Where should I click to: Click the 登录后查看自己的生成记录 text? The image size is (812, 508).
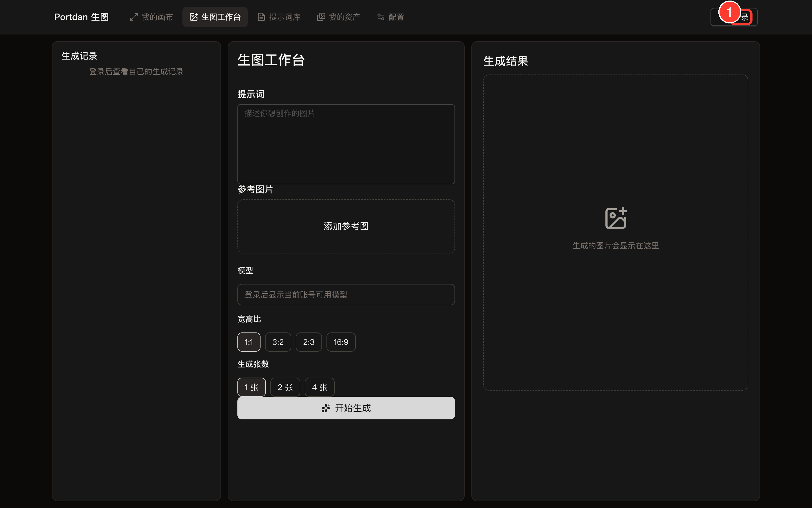(x=136, y=72)
